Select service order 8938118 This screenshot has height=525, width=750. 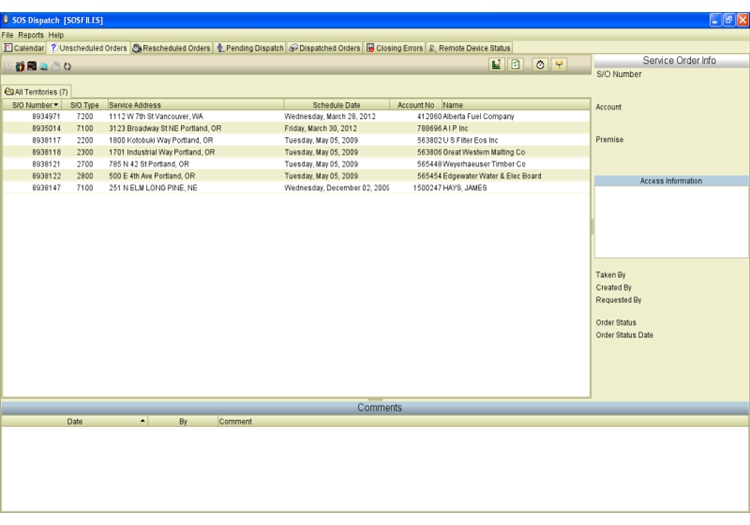pos(46,152)
